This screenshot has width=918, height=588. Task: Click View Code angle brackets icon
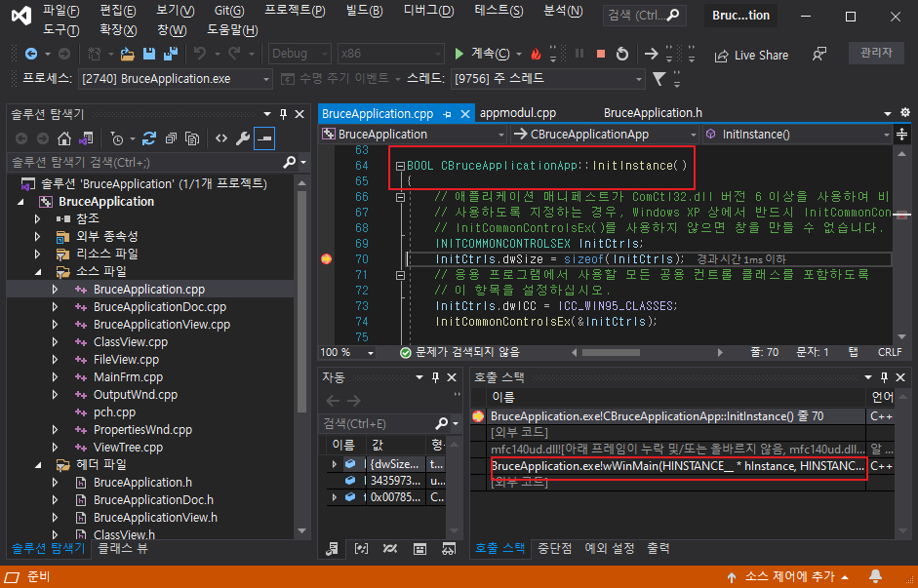(x=221, y=138)
